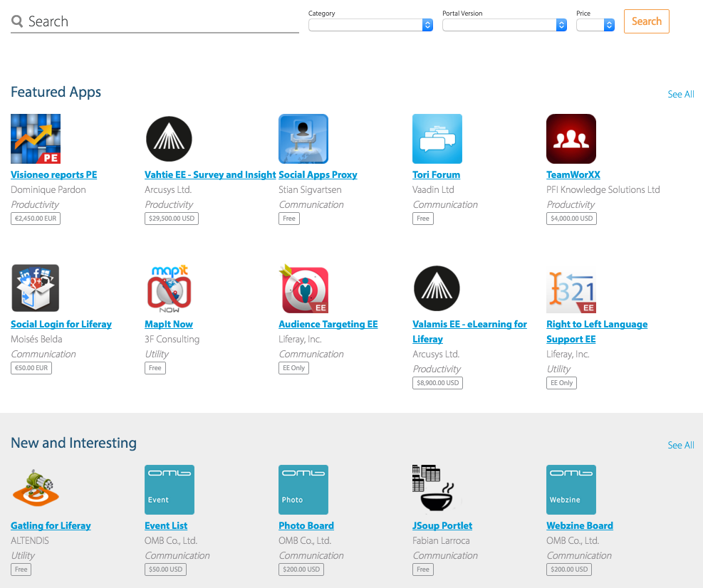
Task: Click the Visioneo reports PE app icon
Action: (36, 139)
